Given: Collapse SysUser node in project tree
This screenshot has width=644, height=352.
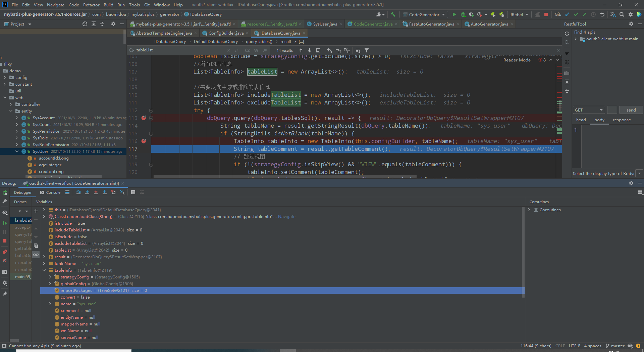Looking at the screenshot, I should [17, 151].
